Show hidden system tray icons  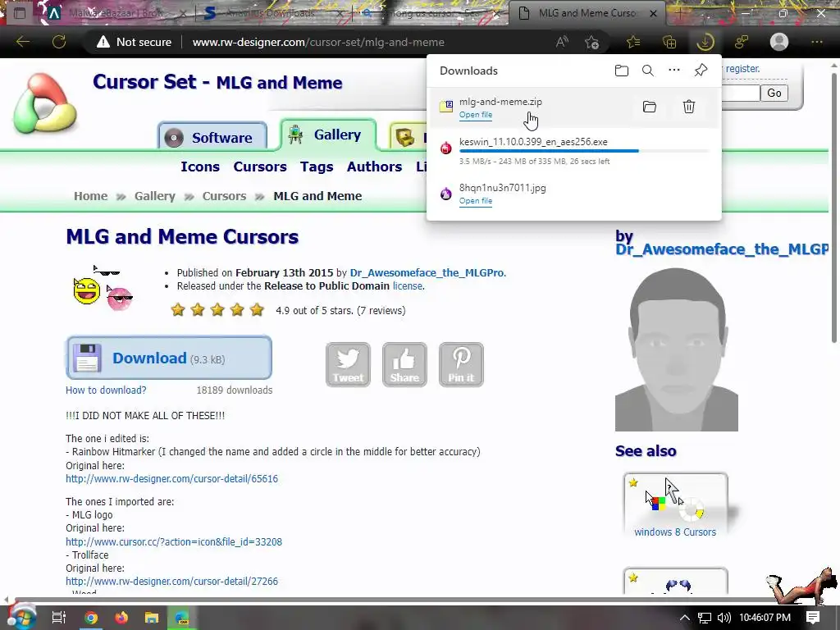pos(685,618)
